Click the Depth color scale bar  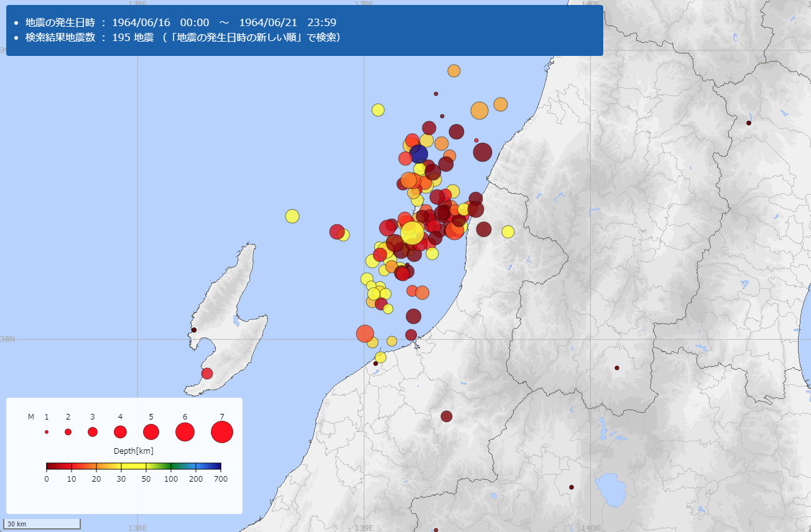[x=134, y=466]
